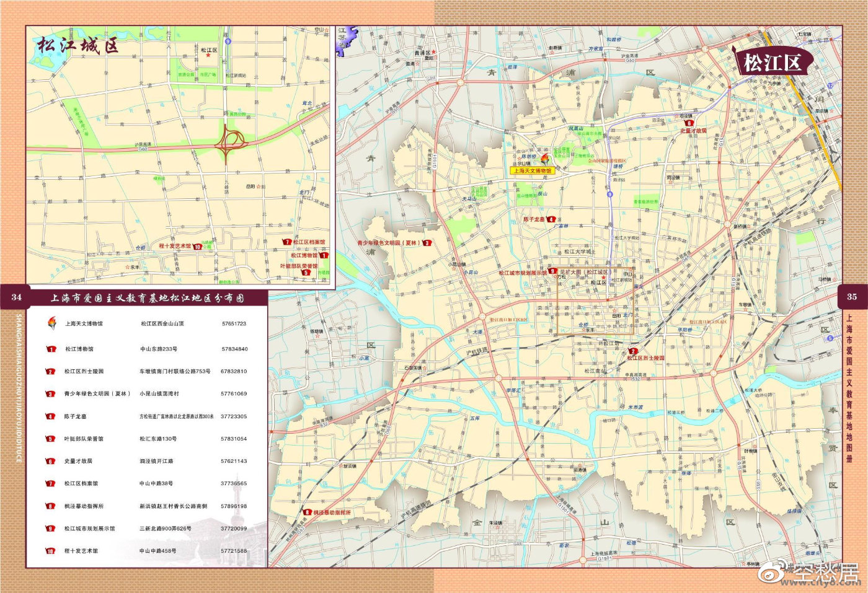The height and width of the screenshot is (593, 868).
Task: Click map marker 4 next to 陈子龙墓
Action: coord(551,219)
